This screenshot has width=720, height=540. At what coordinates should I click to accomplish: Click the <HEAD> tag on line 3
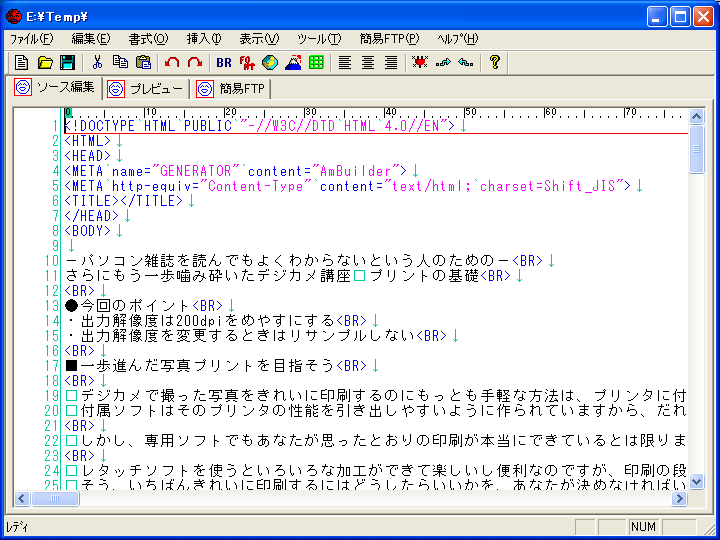(x=88, y=156)
